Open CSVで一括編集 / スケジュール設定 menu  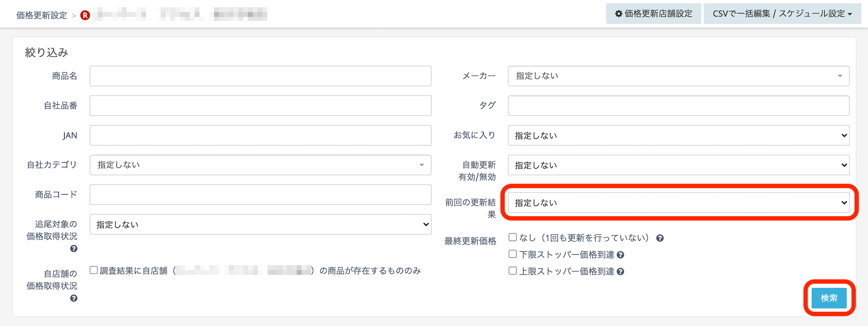[x=782, y=14]
